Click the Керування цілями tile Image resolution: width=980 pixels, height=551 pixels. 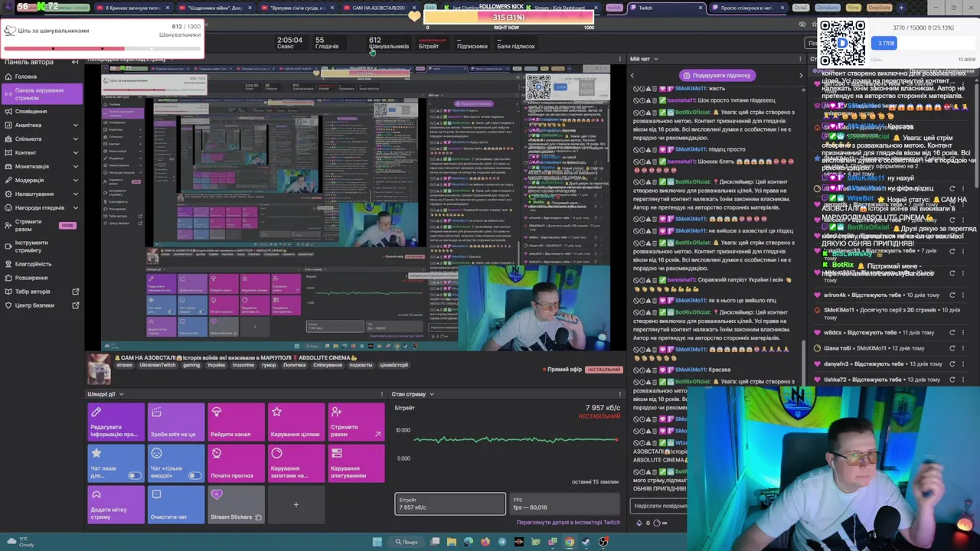point(296,422)
